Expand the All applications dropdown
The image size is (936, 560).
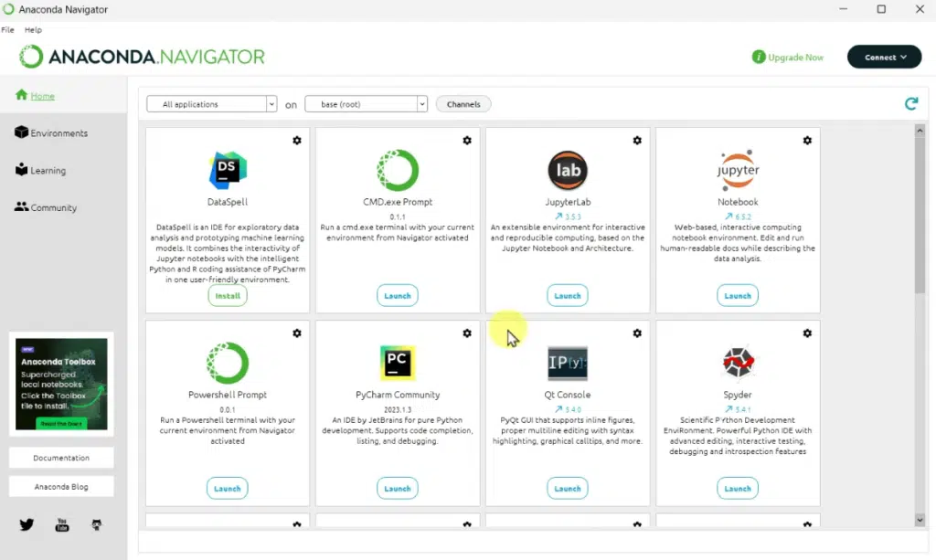pos(211,104)
